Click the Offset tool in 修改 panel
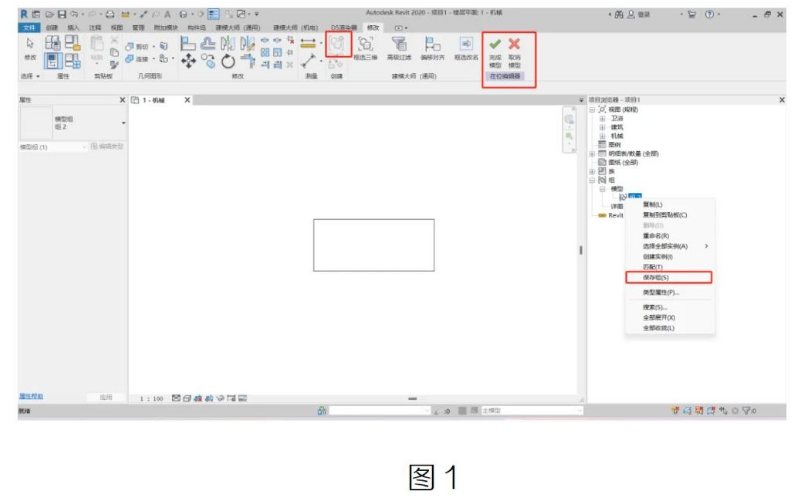Screen dimensions: 807x501 click(208, 43)
